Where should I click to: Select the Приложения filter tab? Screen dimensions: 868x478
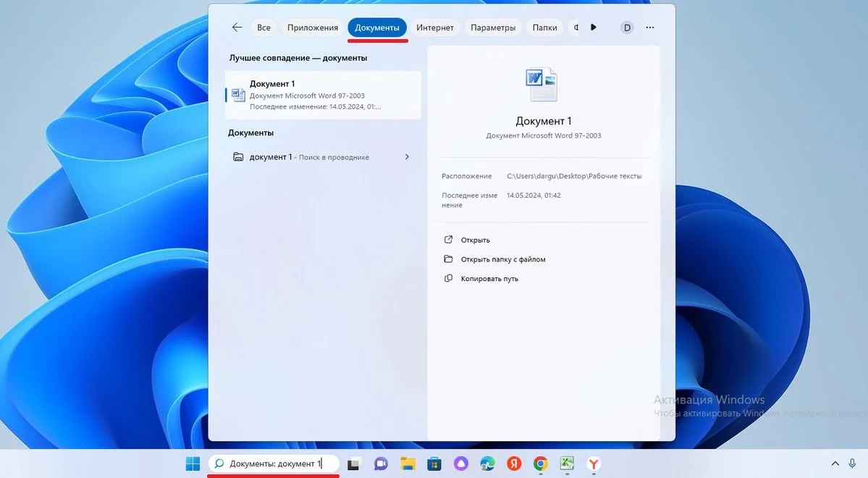[x=312, y=27]
